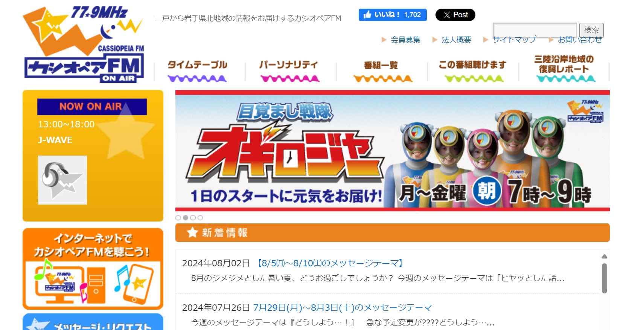
Task: Open the パーソナリティ menu item
Action: tap(289, 70)
